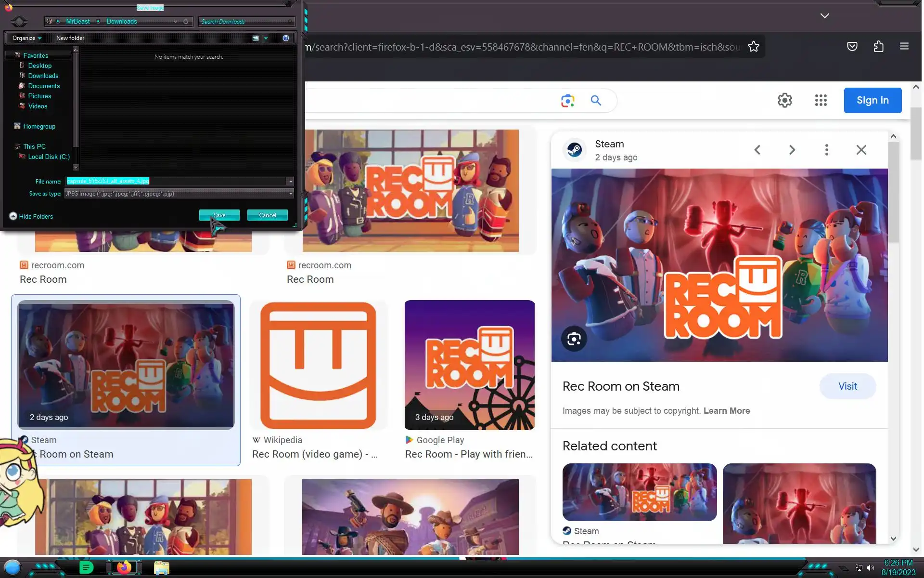Click New folder in dialog toolbar
924x578 pixels.
[x=70, y=38]
